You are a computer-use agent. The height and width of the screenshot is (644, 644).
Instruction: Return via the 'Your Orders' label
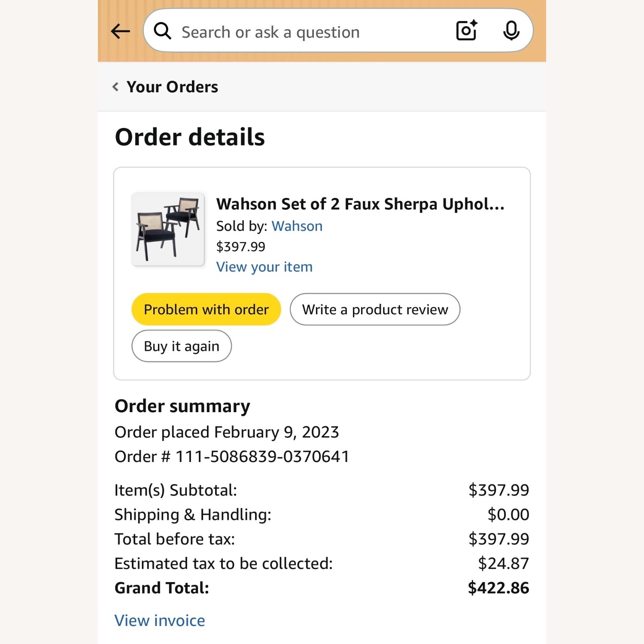tap(172, 87)
